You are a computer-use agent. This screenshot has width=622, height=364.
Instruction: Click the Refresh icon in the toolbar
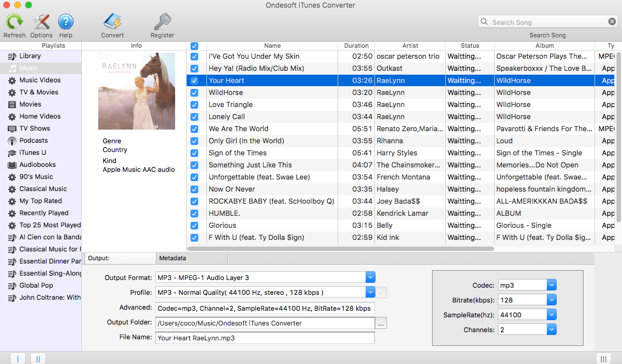pos(14,23)
